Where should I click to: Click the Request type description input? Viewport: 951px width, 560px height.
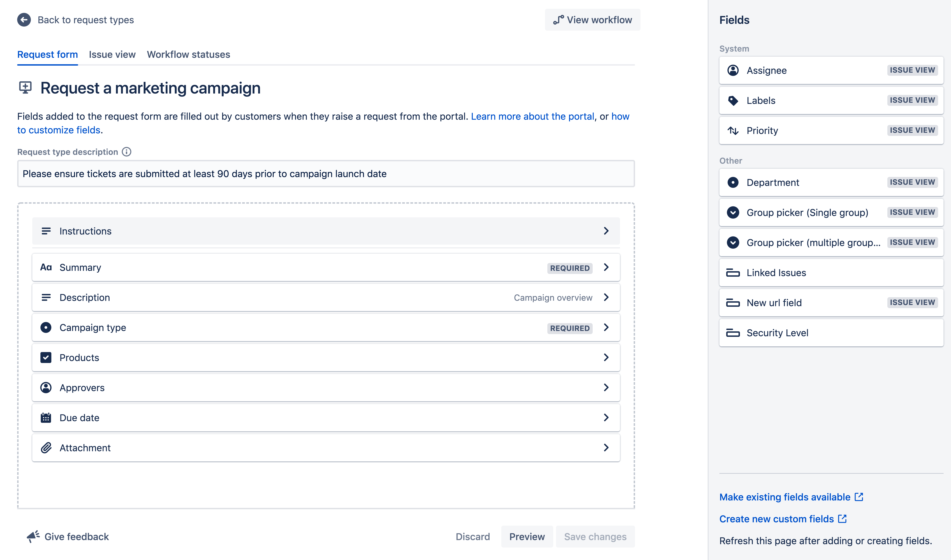click(326, 174)
